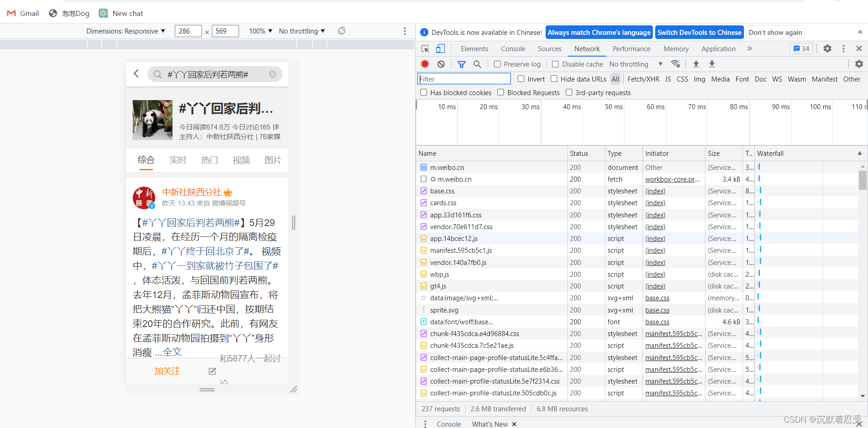This screenshot has height=428, width=868.
Task: Click the network Filter text field
Action: click(x=464, y=79)
